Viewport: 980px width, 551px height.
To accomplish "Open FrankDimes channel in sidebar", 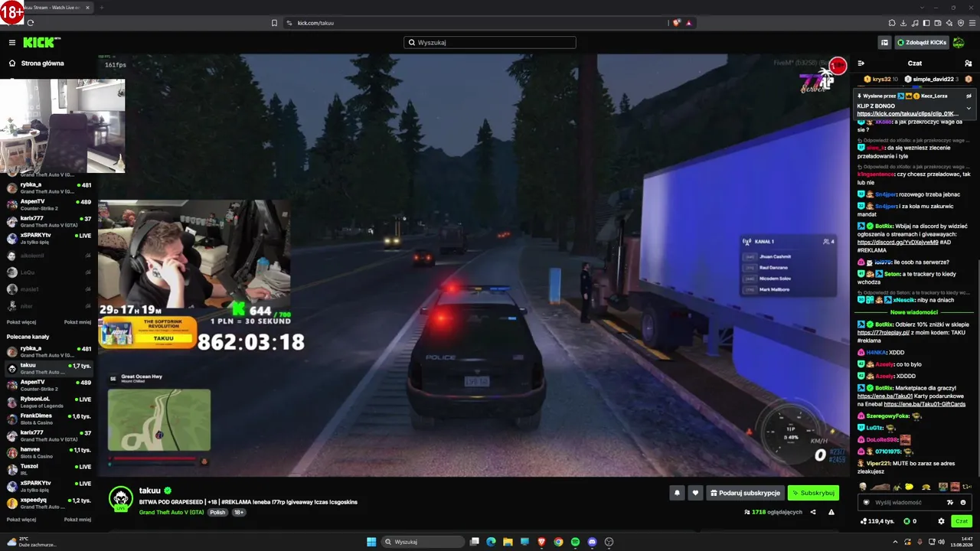I will pyautogui.click(x=50, y=419).
